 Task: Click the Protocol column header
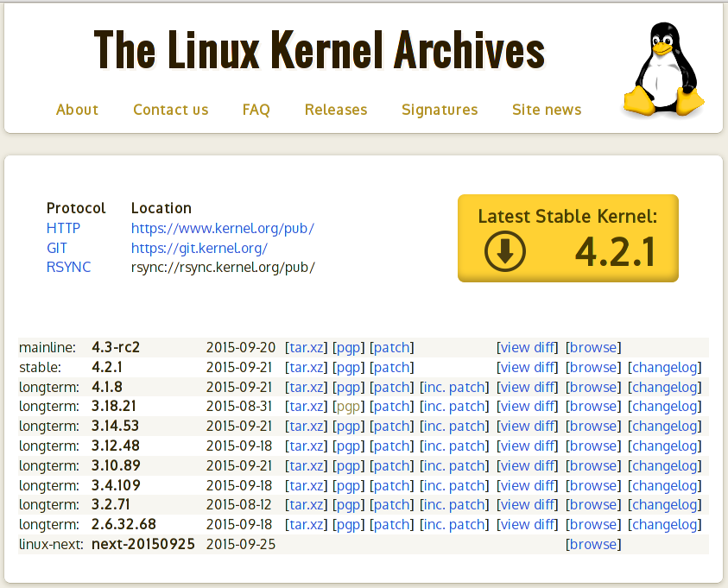pyautogui.click(x=76, y=208)
